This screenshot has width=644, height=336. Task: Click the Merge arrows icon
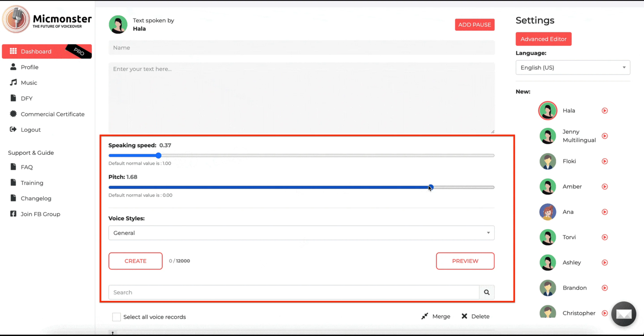tap(424, 316)
